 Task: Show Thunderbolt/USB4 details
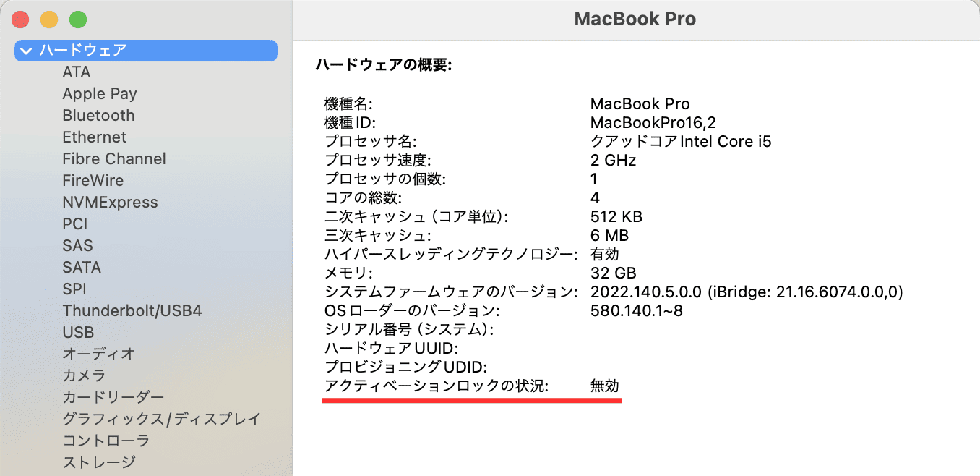click(132, 311)
